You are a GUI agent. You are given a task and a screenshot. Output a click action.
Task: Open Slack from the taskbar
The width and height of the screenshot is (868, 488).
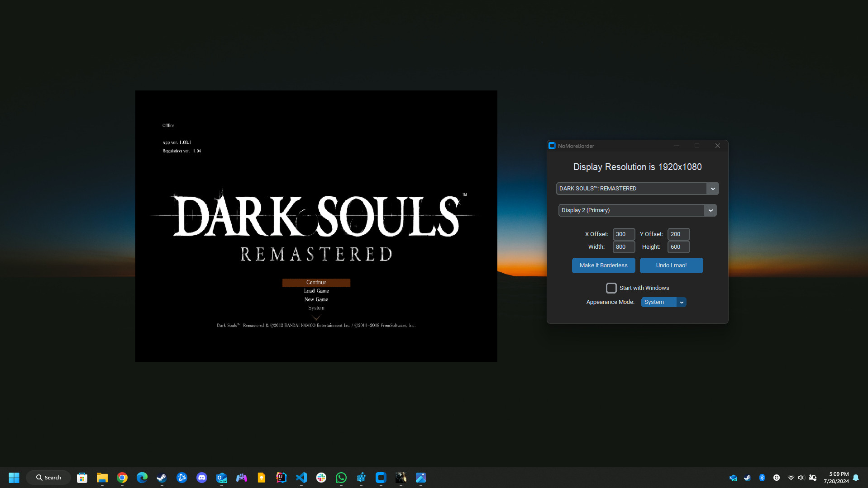(x=321, y=478)
